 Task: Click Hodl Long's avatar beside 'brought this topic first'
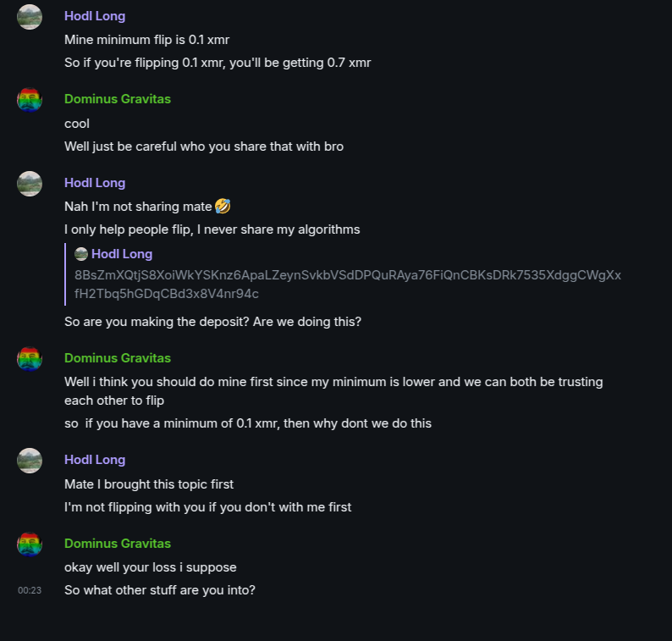pos(30,461)
